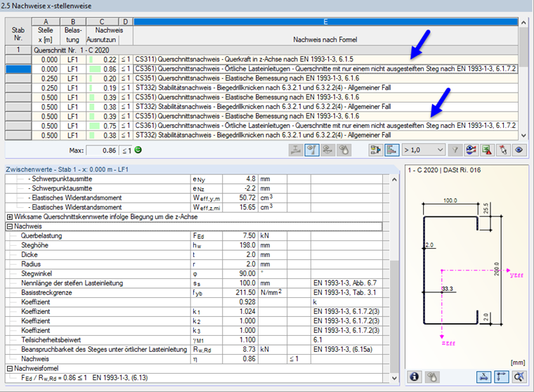Click the formula FEd / Rw,Rd line
This screenshot has height=392, width=534.
click(194, 378)
